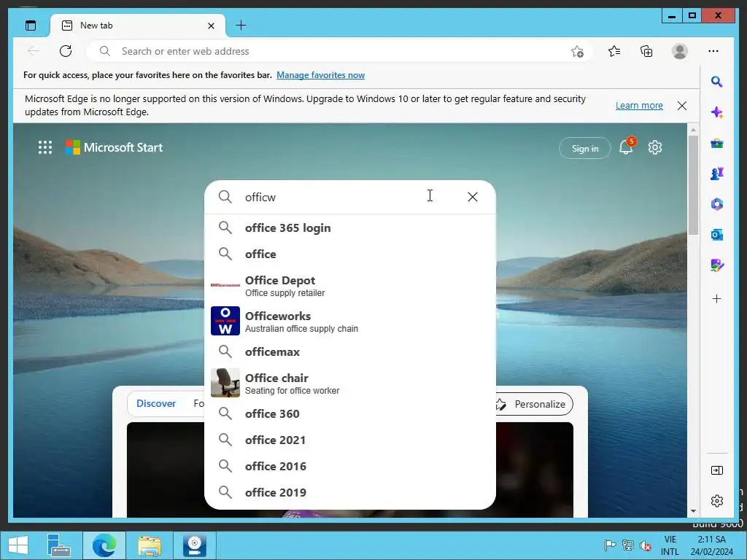Open sidebar Outlook icon
The width and height of the screenshot is (747, 560).
[x=716, y=235]
